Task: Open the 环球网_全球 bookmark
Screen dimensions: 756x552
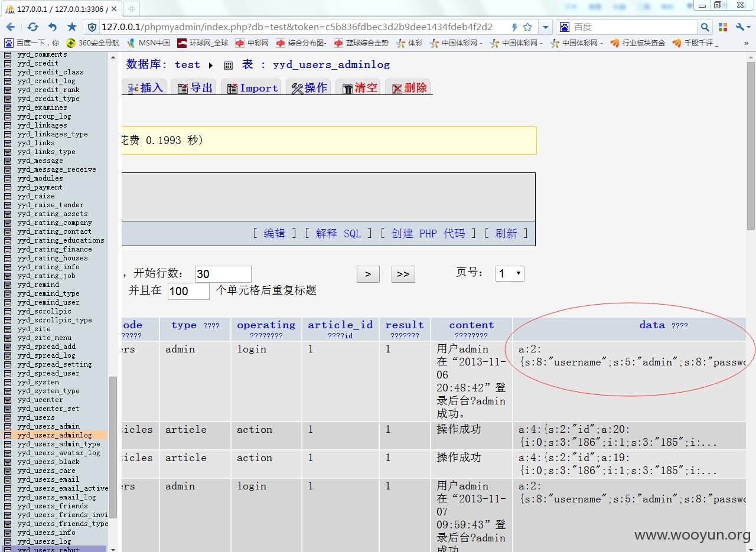Action: (x=203, y=43)
